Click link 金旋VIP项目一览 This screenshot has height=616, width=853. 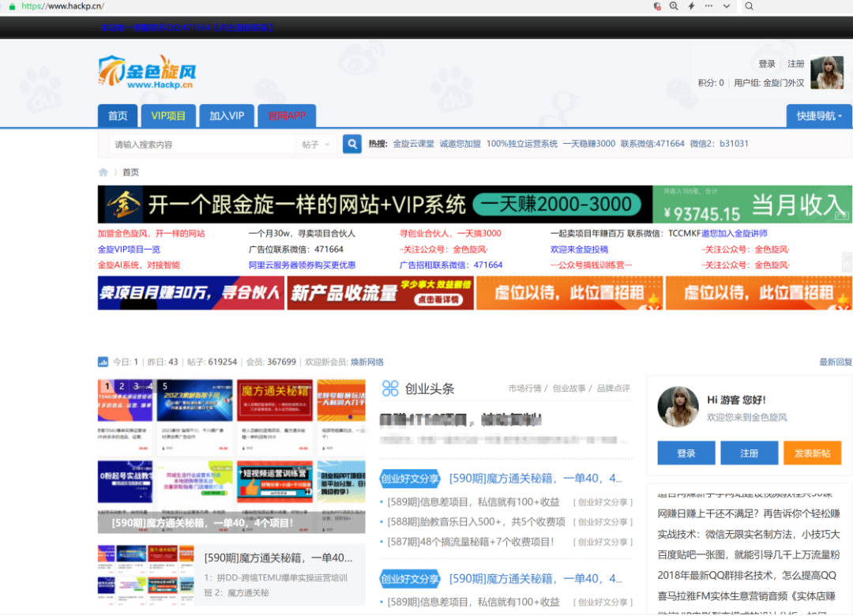129,250
